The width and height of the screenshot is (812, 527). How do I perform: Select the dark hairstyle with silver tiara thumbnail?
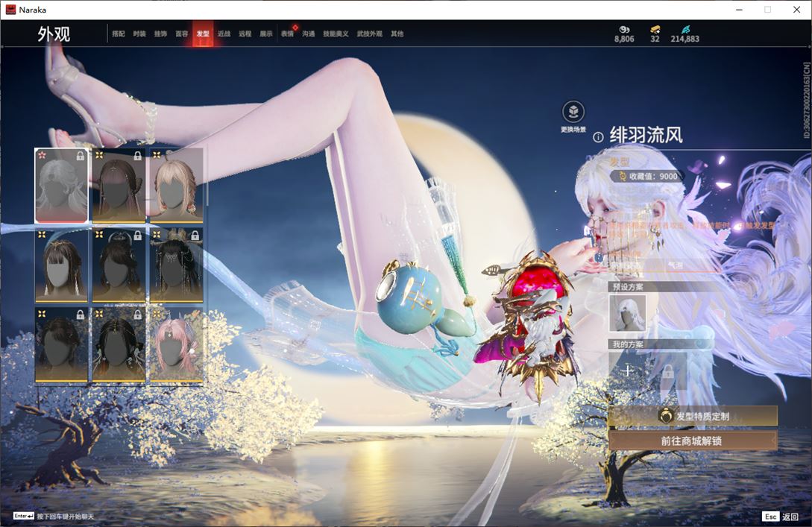coord(119,265)
